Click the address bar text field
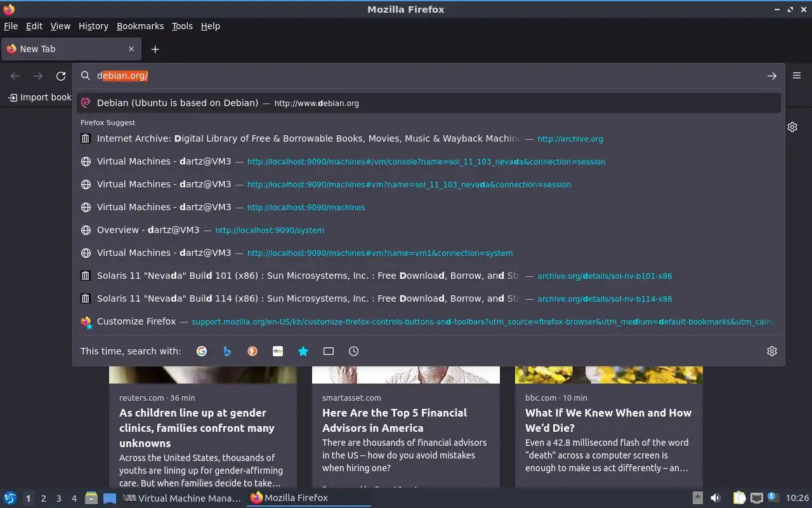This screenshot has height=508, width=812. point(428,76)
